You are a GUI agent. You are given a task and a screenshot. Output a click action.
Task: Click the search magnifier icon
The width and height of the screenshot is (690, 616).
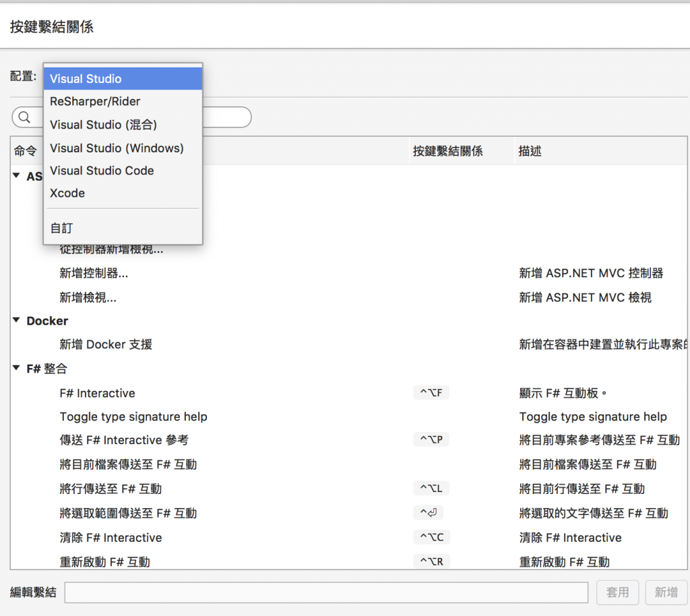[x=24, y=117]
